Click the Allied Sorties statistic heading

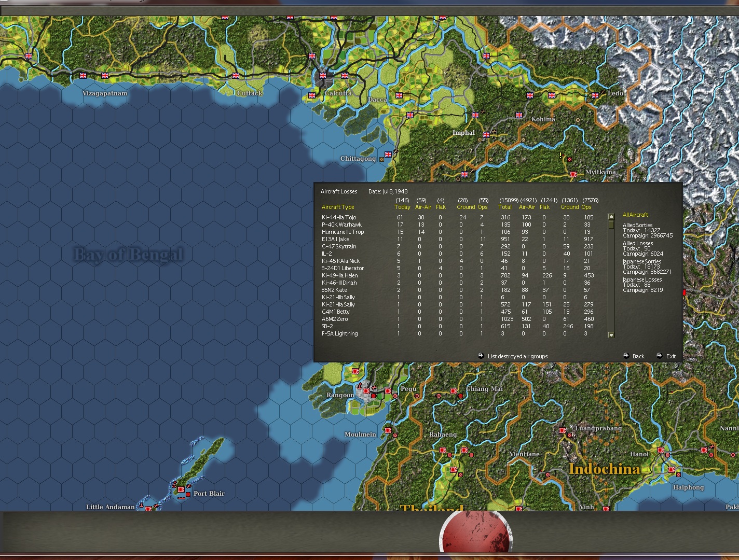click(x=638, y=225)
